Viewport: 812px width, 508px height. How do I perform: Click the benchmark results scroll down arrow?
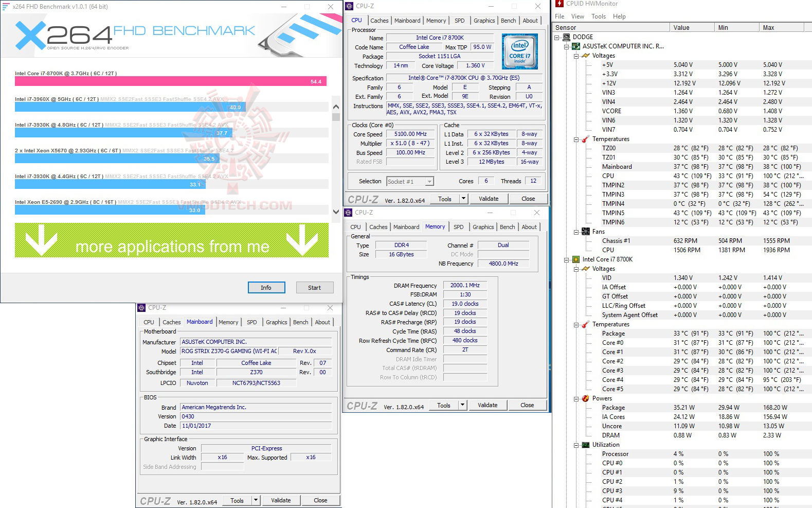coord(336,212)
